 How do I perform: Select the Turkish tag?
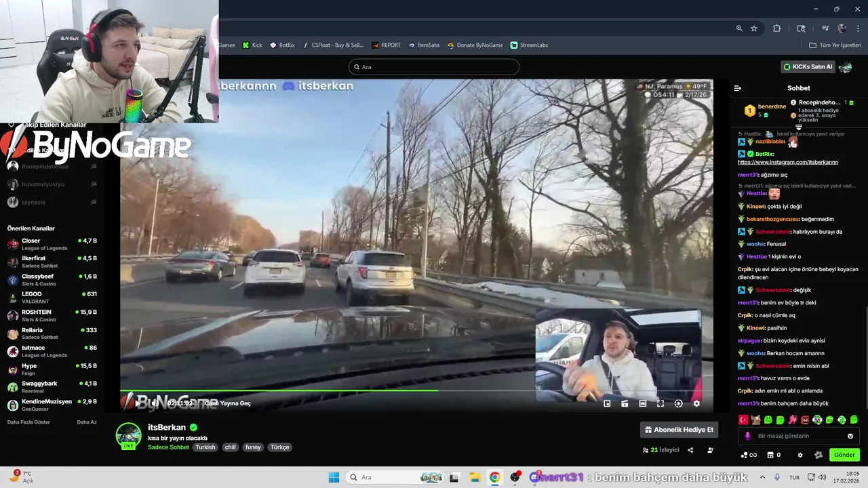click(205, 447)
